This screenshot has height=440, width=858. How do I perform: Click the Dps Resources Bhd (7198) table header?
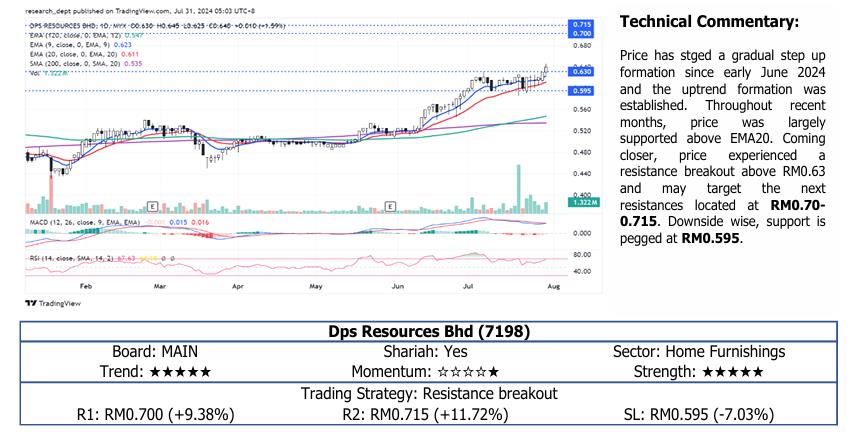point(429,331)
